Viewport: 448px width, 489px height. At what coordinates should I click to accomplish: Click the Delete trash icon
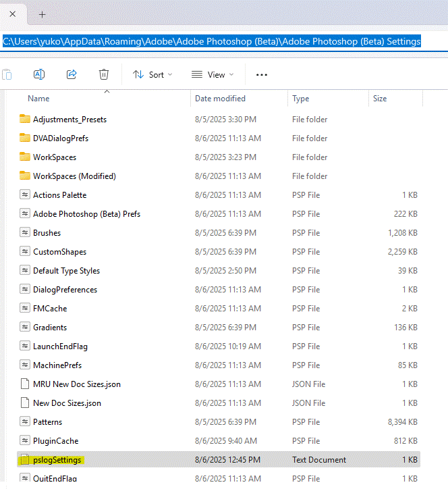click(104, 74)
